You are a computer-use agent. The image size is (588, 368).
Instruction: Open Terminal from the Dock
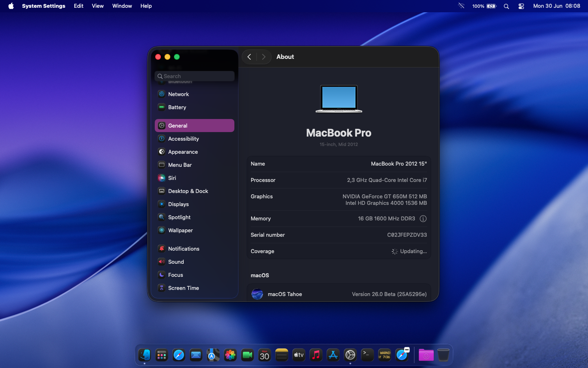[367, 355]
